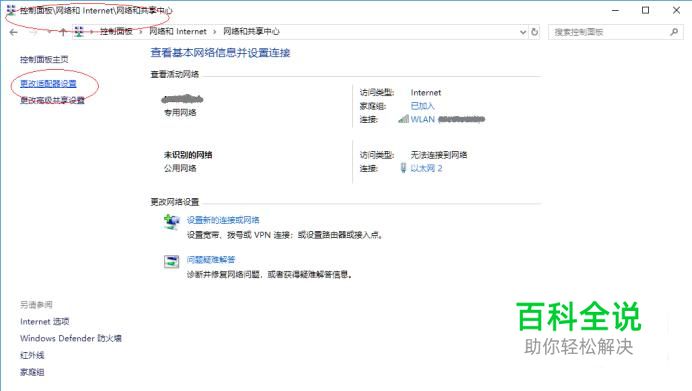Expand the address bar history dropdown
The height and width of the screenshot is (391, 692).
click(523, 32)
